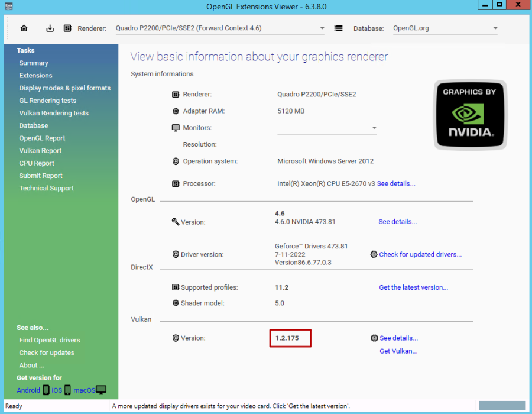This screenshot has width=532, height=414.
Task: Click the Ready status bar text
Action: coord(14,406)
